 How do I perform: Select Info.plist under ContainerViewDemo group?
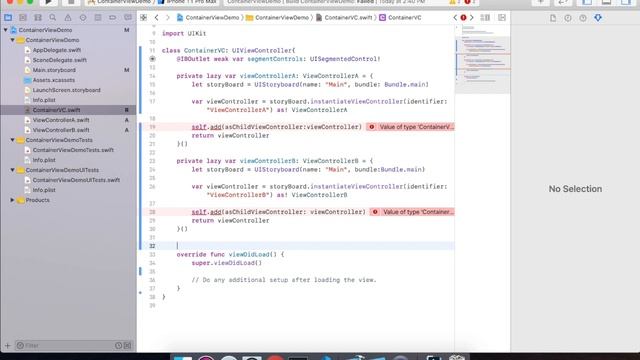(44, 100)
